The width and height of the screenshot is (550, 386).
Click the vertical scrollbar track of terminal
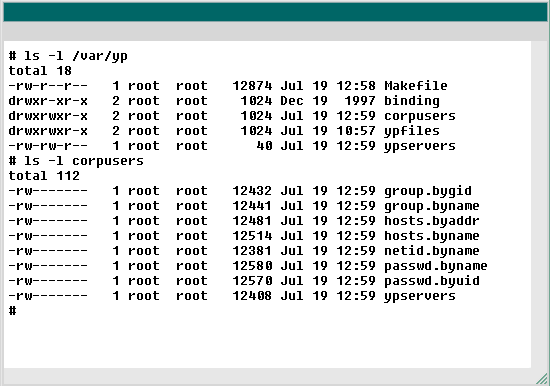click(x=539, y=205)
